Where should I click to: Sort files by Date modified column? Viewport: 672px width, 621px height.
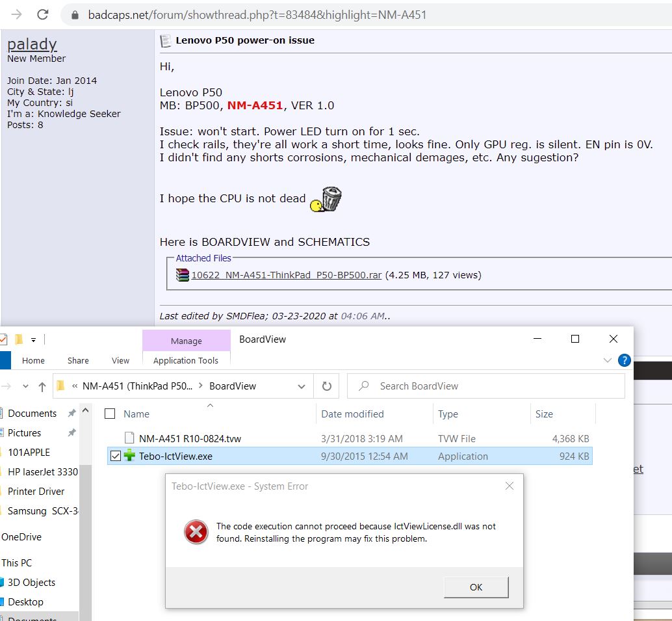352,414
